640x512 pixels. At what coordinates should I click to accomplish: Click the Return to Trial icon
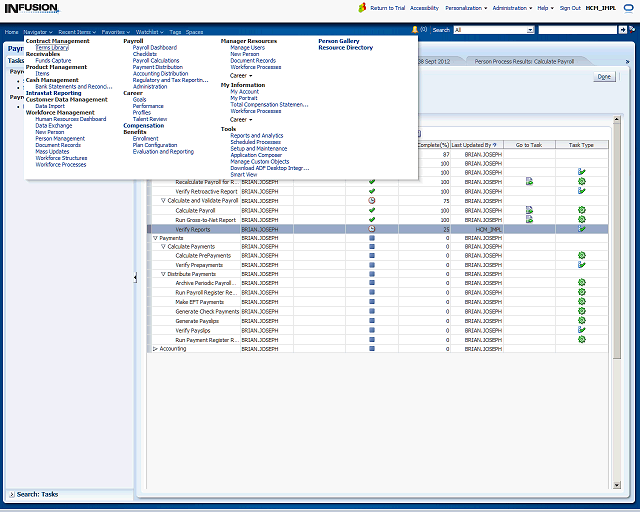tap(363, 7)
